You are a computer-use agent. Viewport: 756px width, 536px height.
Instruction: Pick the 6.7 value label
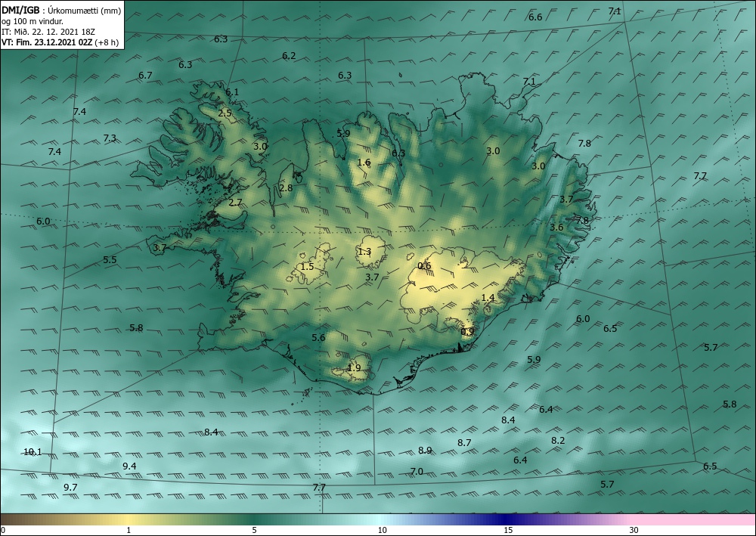(145, 75)
